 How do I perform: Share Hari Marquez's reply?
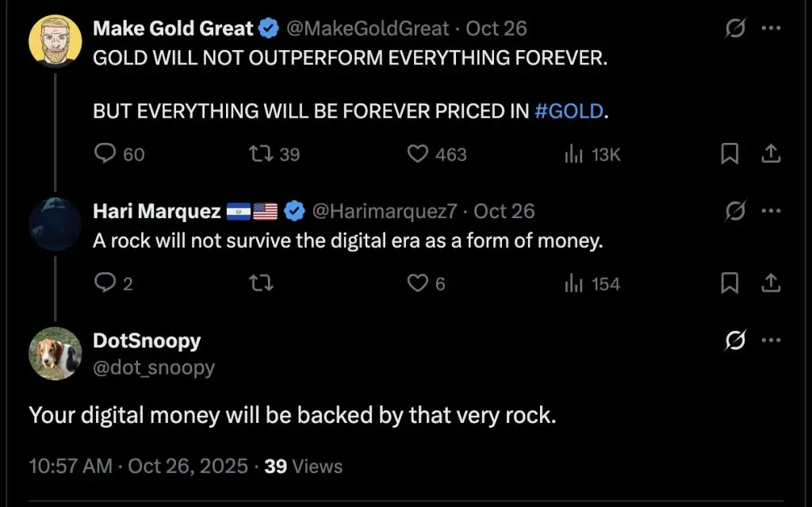(x=771, y=282)
